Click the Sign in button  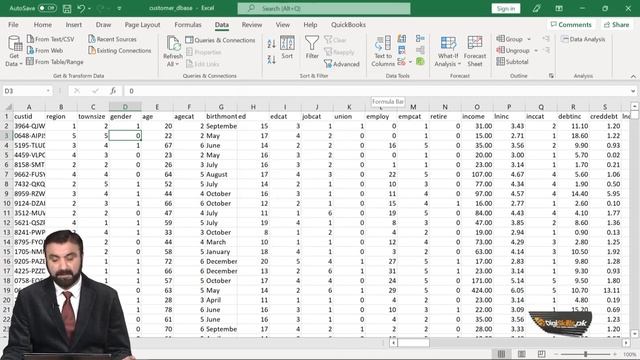[x=506, y=9]
